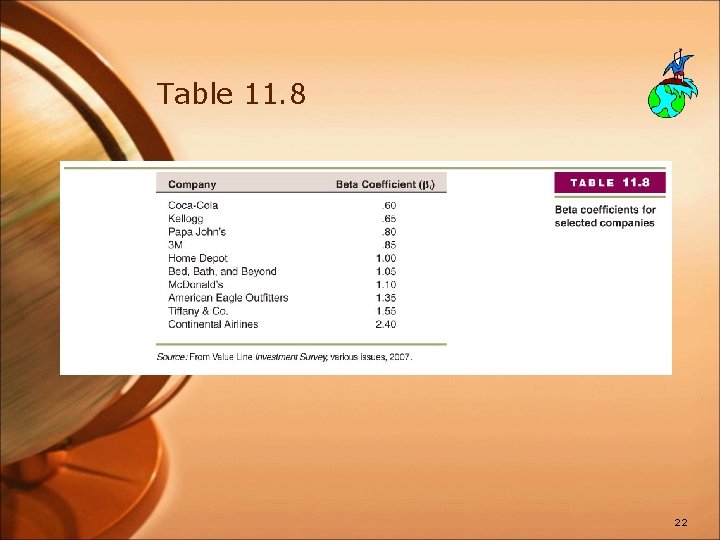Image resolution: width=720 pixels, height=540 pixels.
Task: Click the beta value '2.40'
Action: [386, 324]
